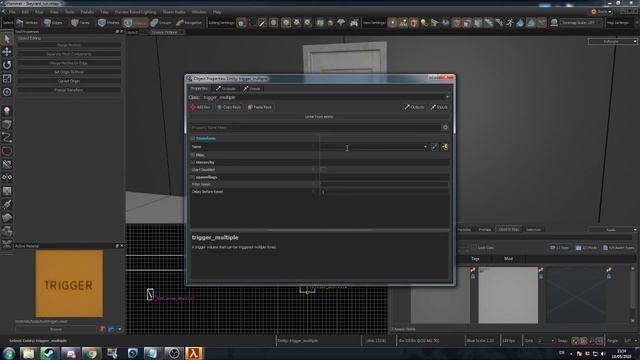Select the Block tool in left toolbar
640x360 pixels.
pos(7,124)
